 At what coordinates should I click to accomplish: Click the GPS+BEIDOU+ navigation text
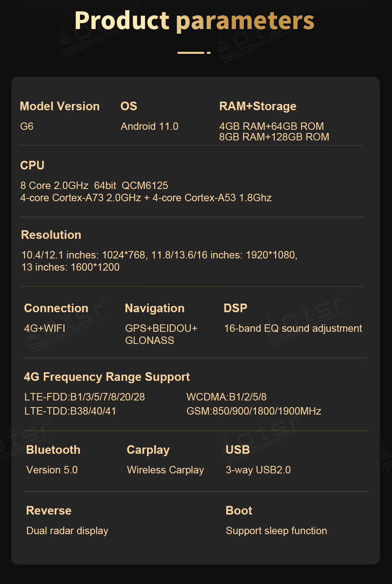tap(161, 328)
